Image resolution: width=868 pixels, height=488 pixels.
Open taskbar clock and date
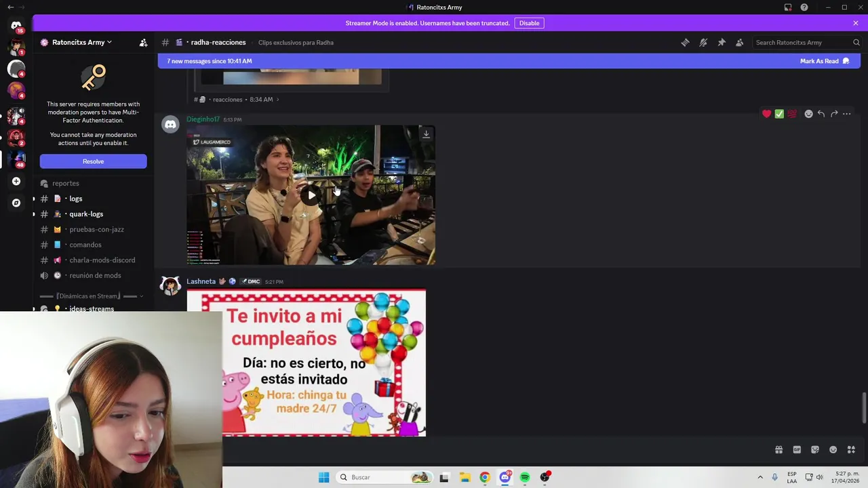(846, 477)
